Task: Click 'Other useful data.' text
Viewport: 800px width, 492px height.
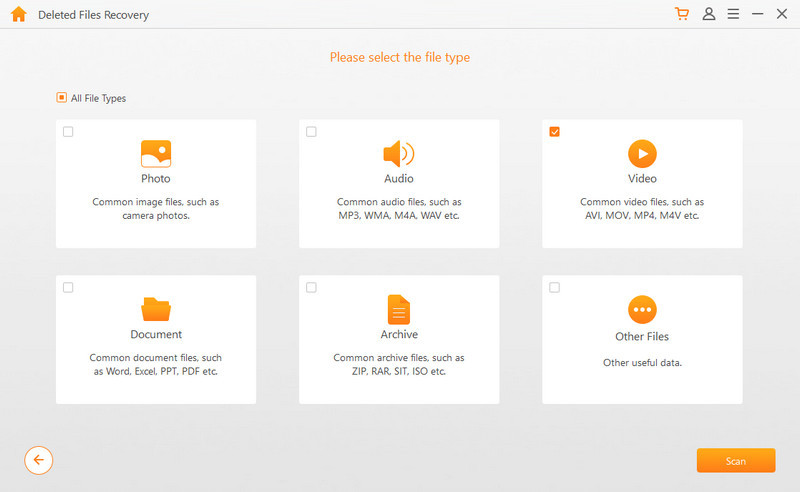Action: coord(642,363)
